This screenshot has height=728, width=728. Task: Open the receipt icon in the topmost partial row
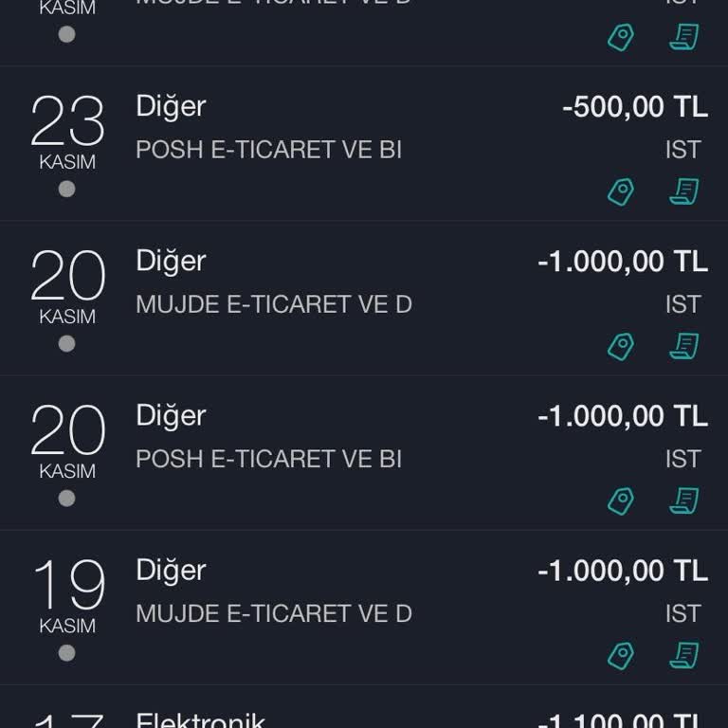(x=683, y=38)
